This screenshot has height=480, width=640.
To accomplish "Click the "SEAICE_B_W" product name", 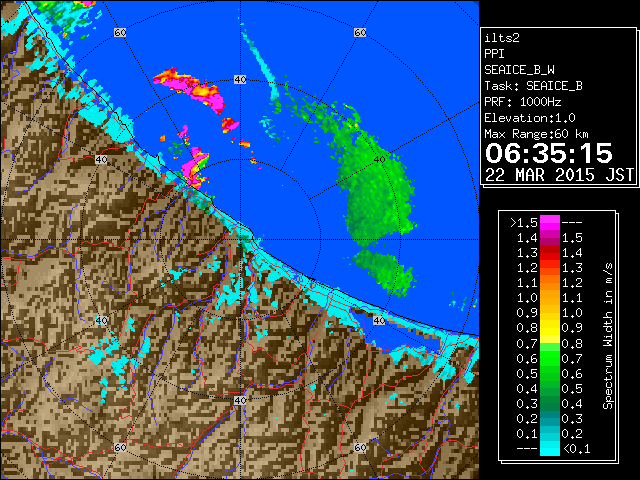I will (519, 70).
